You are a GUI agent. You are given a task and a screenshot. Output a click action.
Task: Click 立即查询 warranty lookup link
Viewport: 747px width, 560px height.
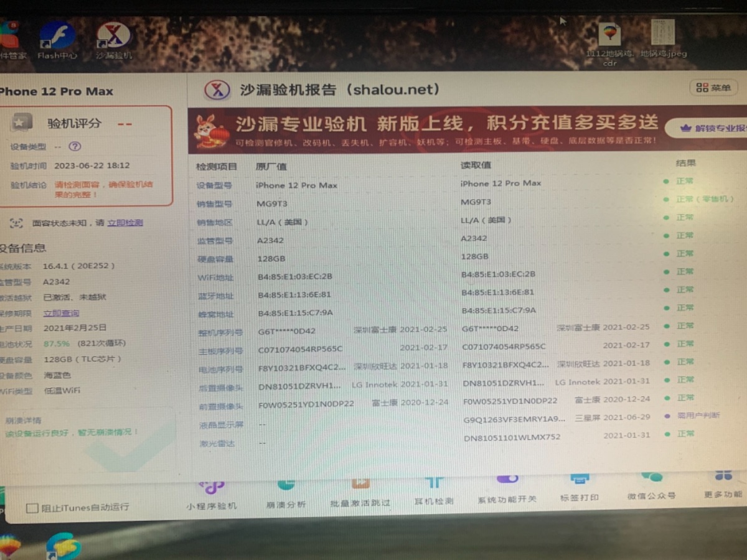[x=61, y=313]
